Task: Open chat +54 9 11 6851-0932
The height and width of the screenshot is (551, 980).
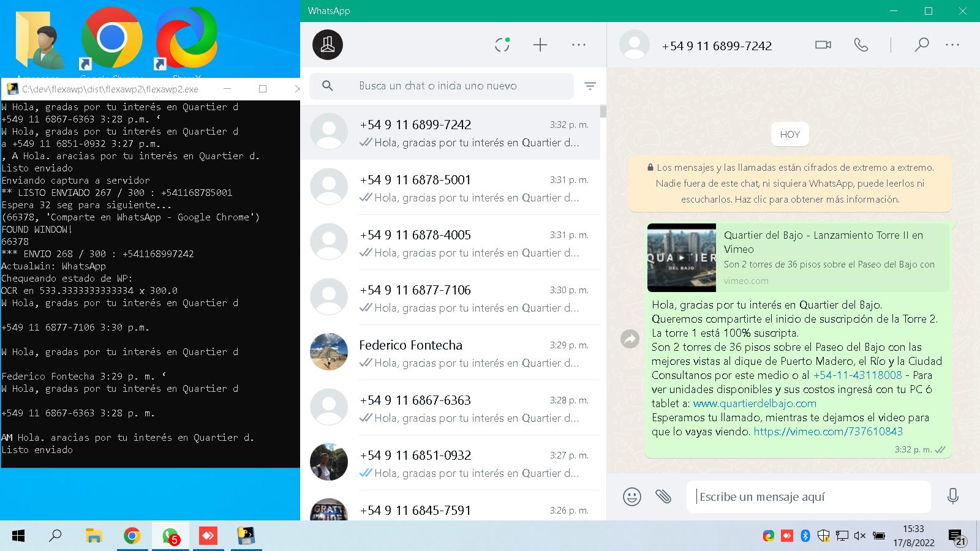Action: (450, 463)
